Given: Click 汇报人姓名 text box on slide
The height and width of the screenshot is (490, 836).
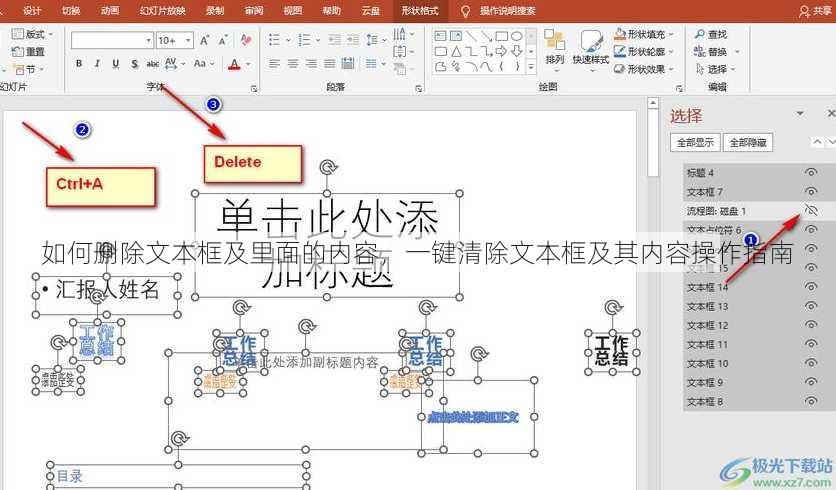Looking at the screenshot, I should [107, 295].
